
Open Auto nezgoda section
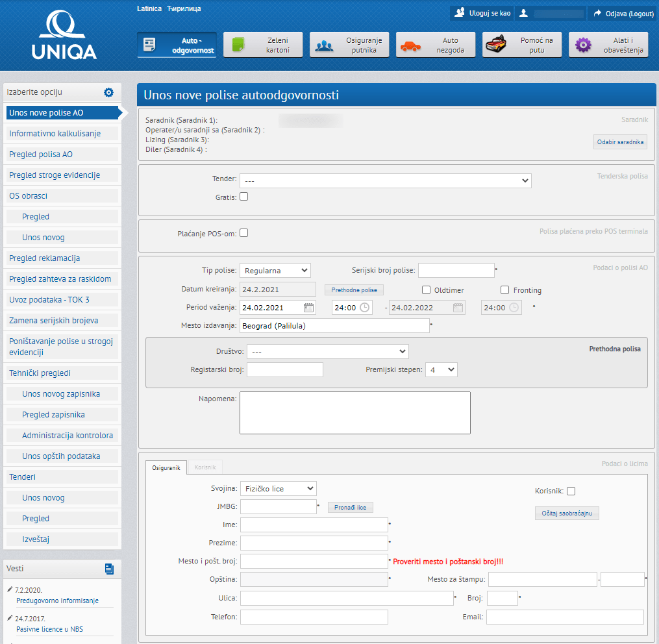[x=436, y=45]
